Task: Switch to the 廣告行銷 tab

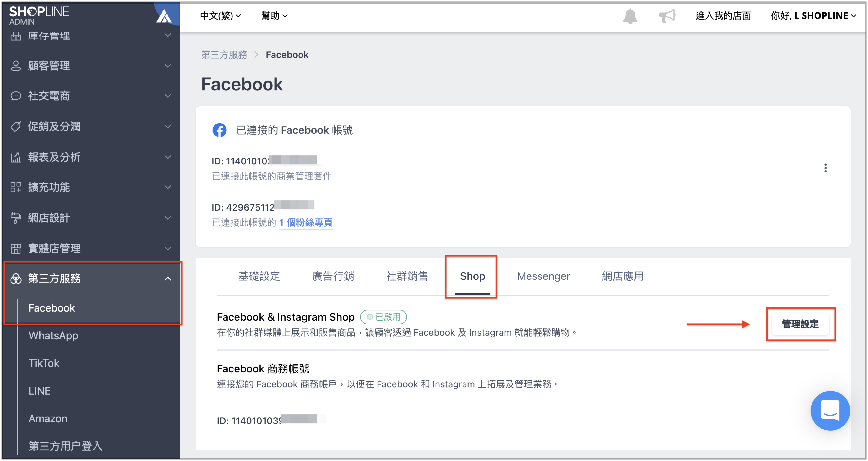Action: [333, 276]
